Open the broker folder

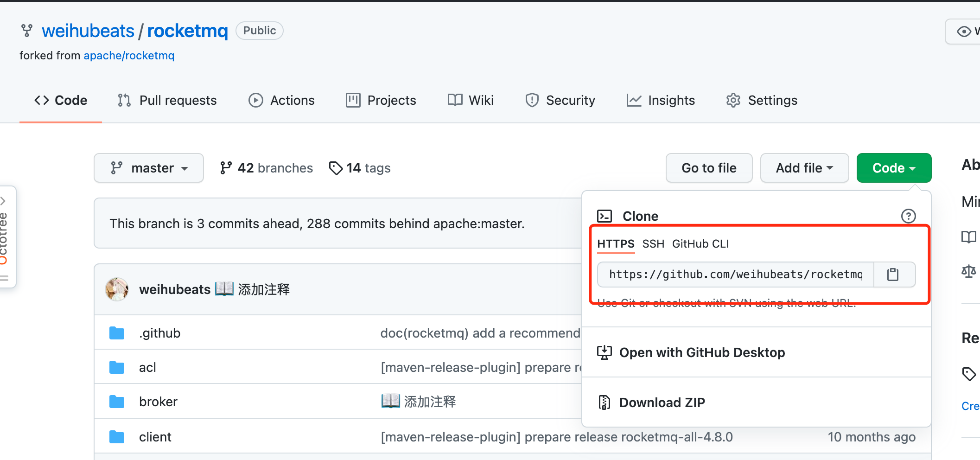click(x=158, y=402)
